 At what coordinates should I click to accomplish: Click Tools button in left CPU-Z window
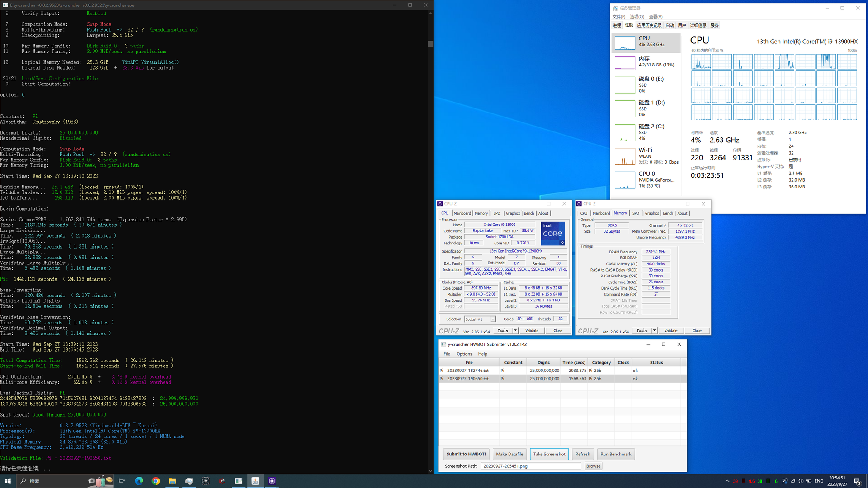tap(503, 331)
